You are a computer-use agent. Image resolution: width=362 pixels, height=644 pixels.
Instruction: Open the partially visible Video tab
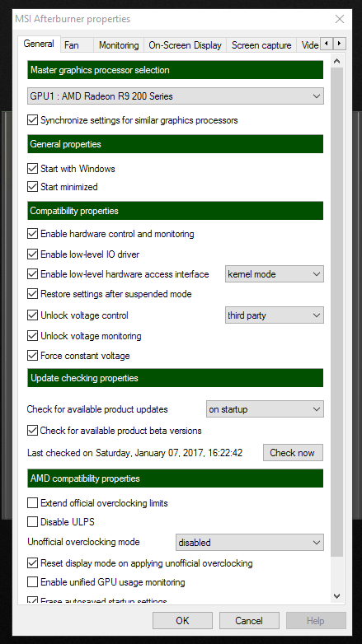point(308,44)
